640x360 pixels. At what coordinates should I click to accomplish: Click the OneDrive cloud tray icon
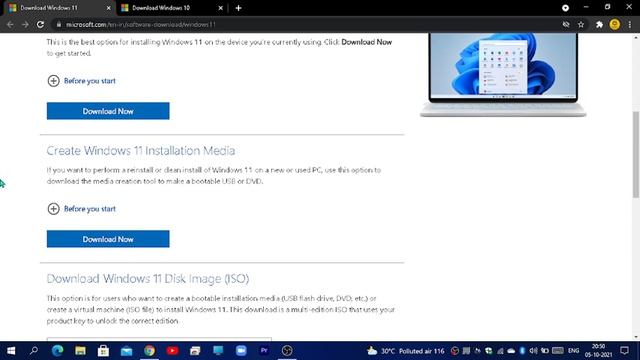pos(511,351)
